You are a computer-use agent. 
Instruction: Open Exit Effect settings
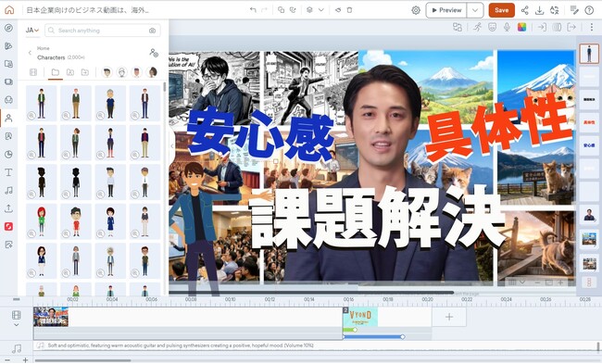(571, 27)
